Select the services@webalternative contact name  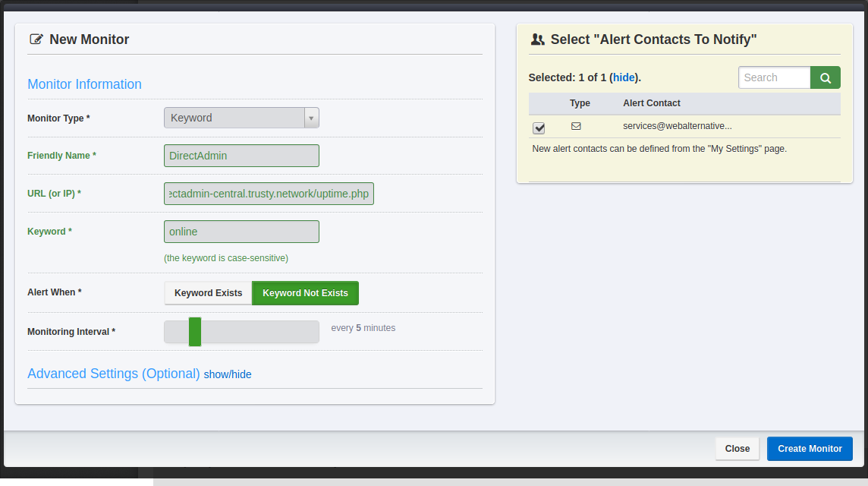(x=677, y=126)
